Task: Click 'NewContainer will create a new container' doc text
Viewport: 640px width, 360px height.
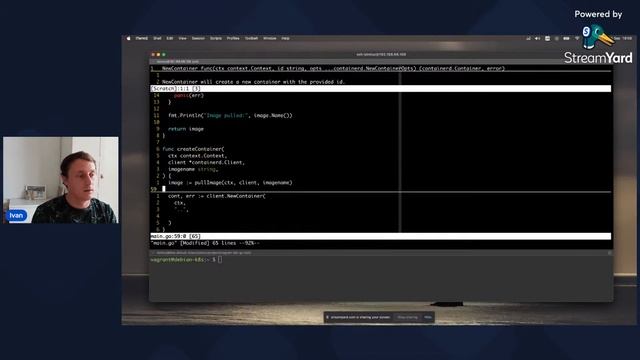Action: pyautogui.click(x=253, y=82)
